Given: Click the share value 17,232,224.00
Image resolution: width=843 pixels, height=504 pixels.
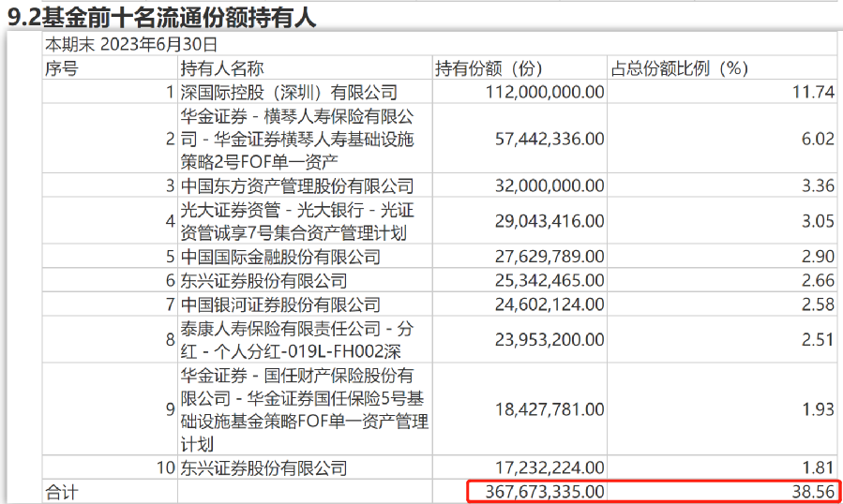Looking at the screenshot, I should (549, 468).
